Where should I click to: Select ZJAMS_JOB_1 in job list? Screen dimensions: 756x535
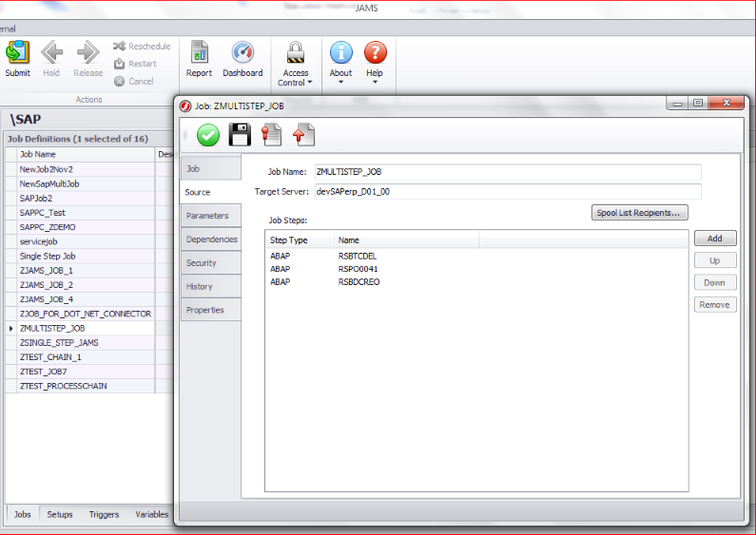86,271
